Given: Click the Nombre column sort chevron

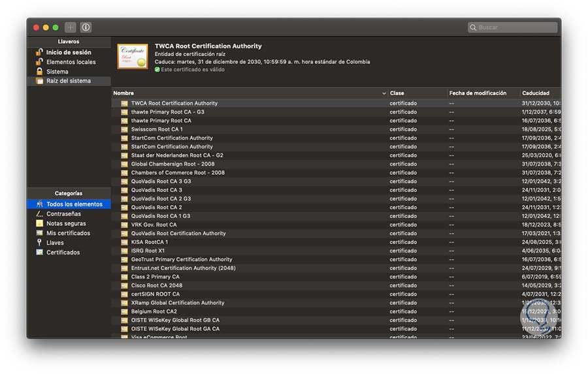Looking at the screenshot, I should 384,93.
